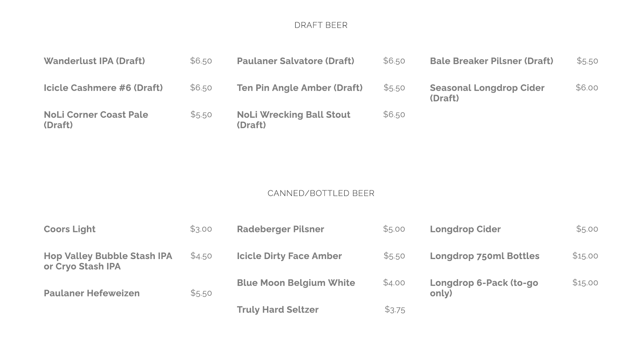
Task: Choose NoLi Corner Coast Pale draft
Action: [96, 119]
